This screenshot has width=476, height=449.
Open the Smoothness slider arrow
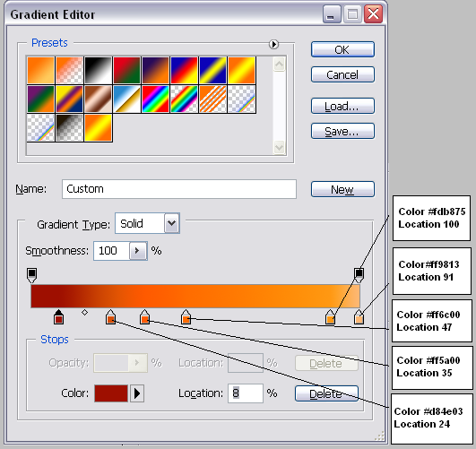[137, 251]
